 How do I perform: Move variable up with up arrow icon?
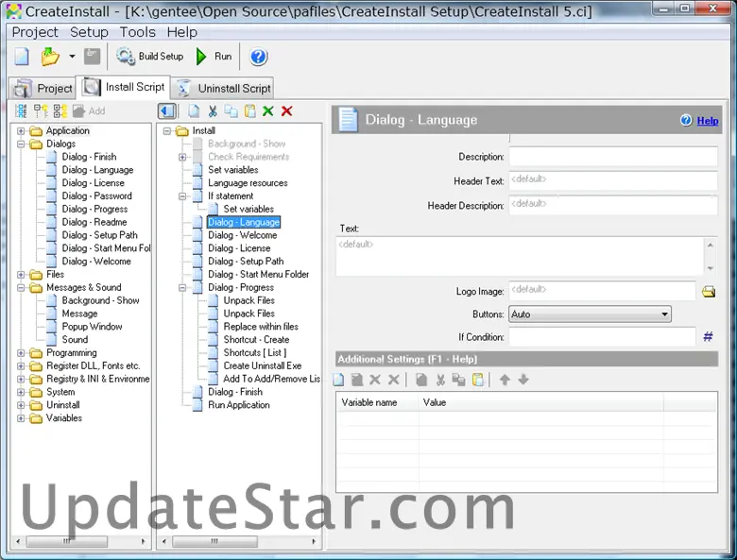(505, 380)
